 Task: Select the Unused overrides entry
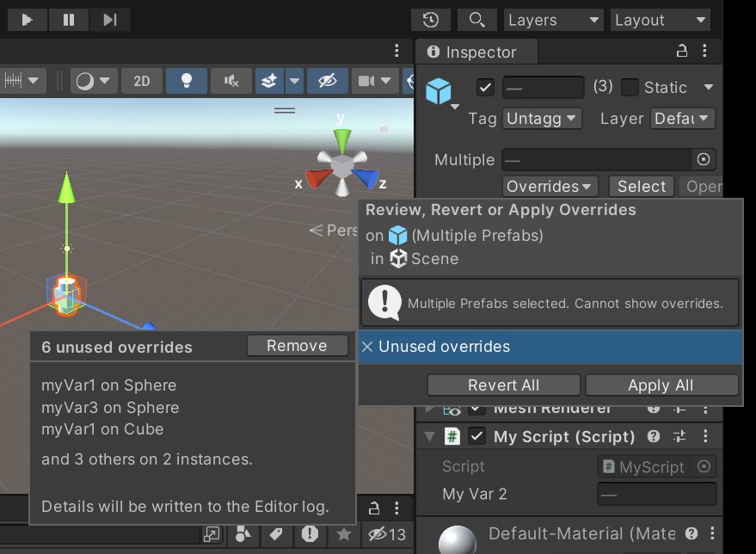click(550, 347)
